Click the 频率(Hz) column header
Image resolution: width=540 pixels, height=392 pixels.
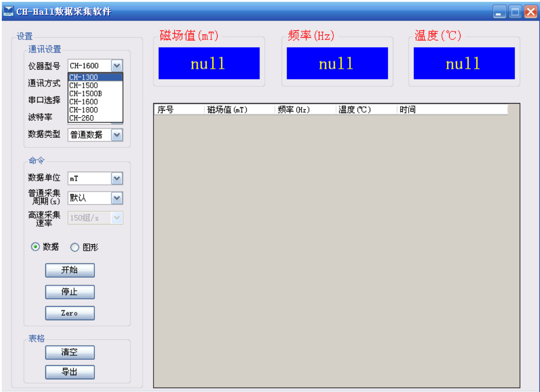coord(306,109)
